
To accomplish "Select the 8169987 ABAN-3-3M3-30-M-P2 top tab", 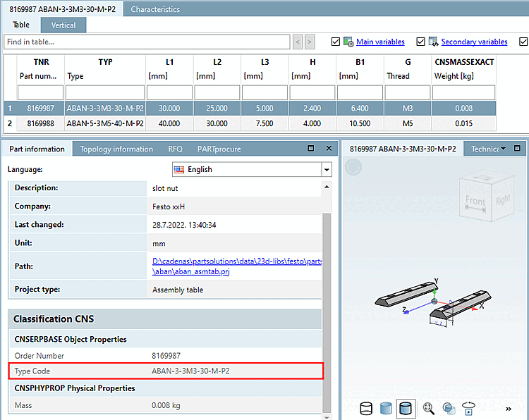I will pyautogui.click(x=62, y=9).
